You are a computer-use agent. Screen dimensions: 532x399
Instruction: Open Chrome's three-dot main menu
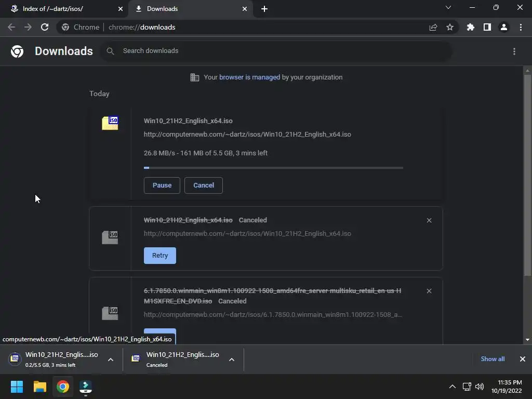(x=521, y=27)
